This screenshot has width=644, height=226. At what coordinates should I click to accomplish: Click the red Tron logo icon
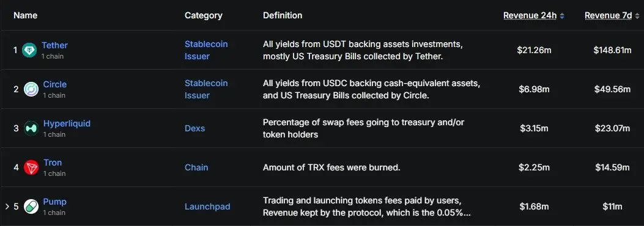31,167
